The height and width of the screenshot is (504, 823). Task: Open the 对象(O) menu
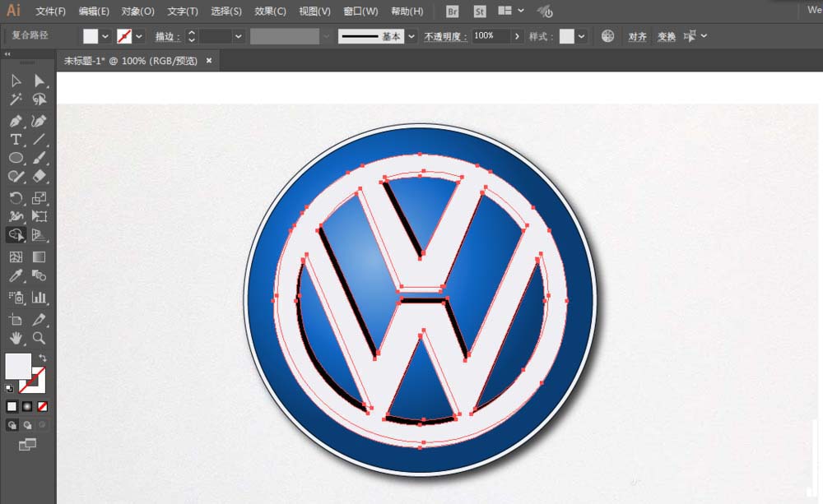point(137,12)
